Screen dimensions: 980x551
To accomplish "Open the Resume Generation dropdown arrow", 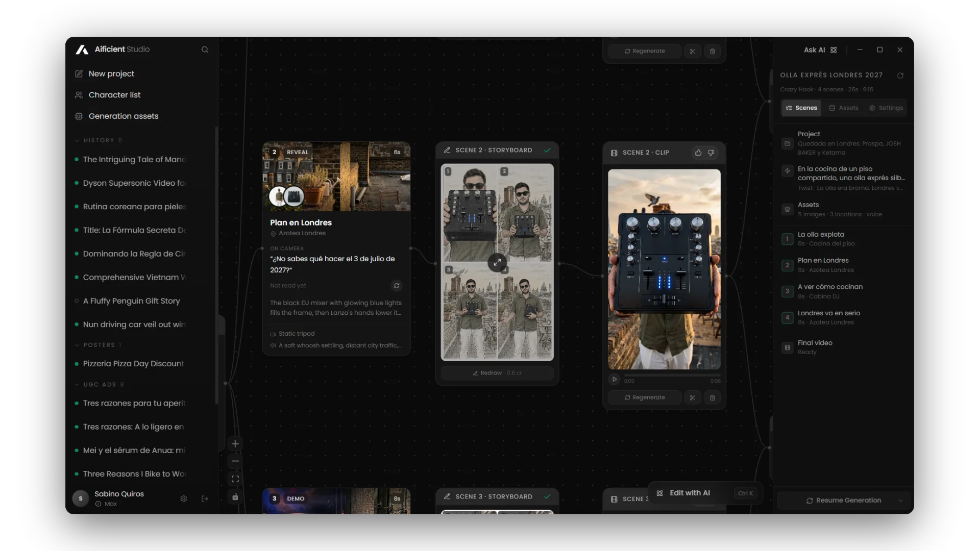I will [901, 500].
